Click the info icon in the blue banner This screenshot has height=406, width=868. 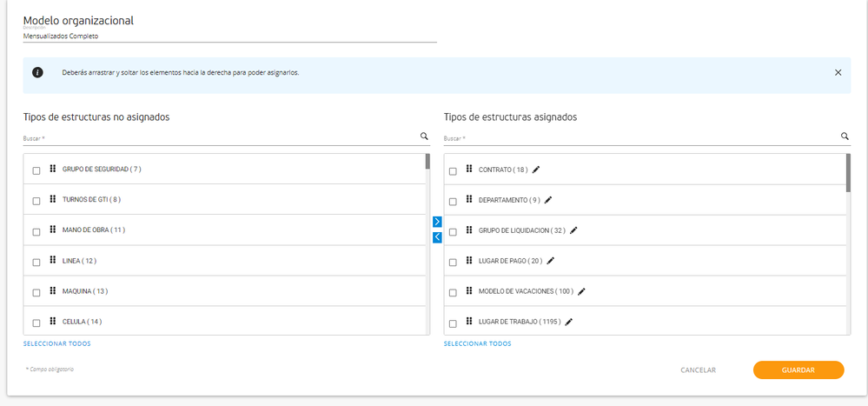click(x=37, y=72)
